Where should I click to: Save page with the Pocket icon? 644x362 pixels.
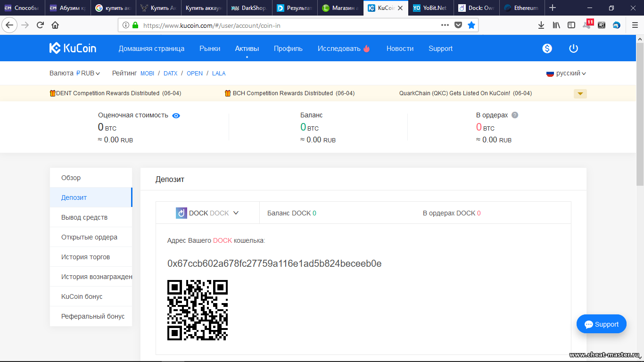[458, 25]
